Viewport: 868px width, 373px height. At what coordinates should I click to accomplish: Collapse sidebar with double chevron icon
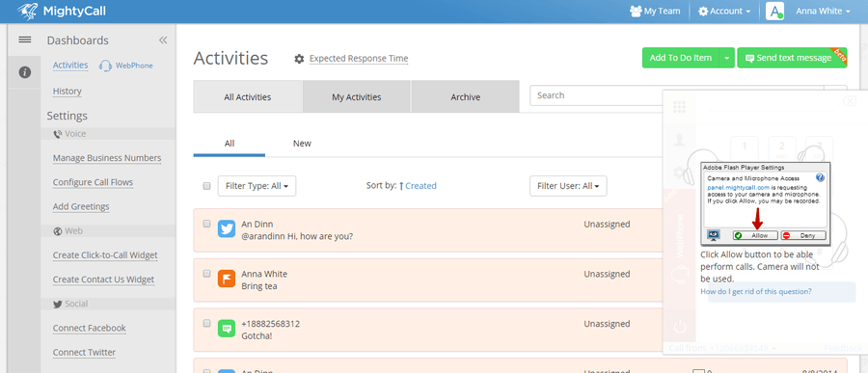pyautogui.click(x=163, y=40)
